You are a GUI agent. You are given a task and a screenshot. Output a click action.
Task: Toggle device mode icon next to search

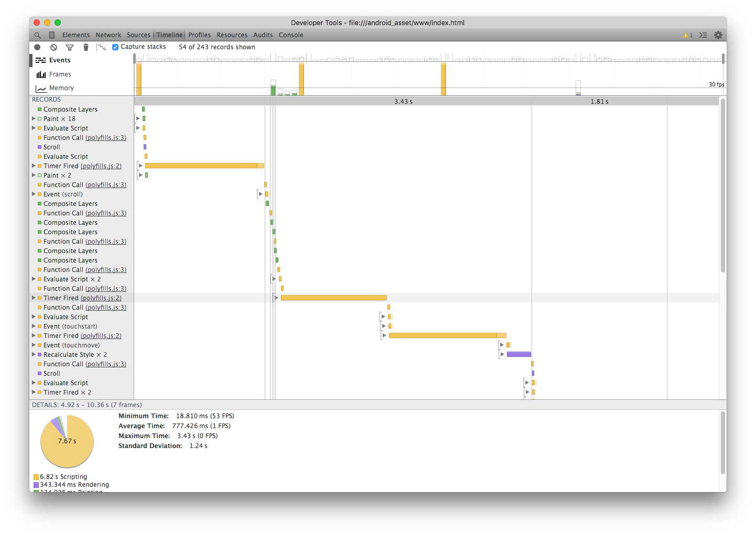[51, 35]
